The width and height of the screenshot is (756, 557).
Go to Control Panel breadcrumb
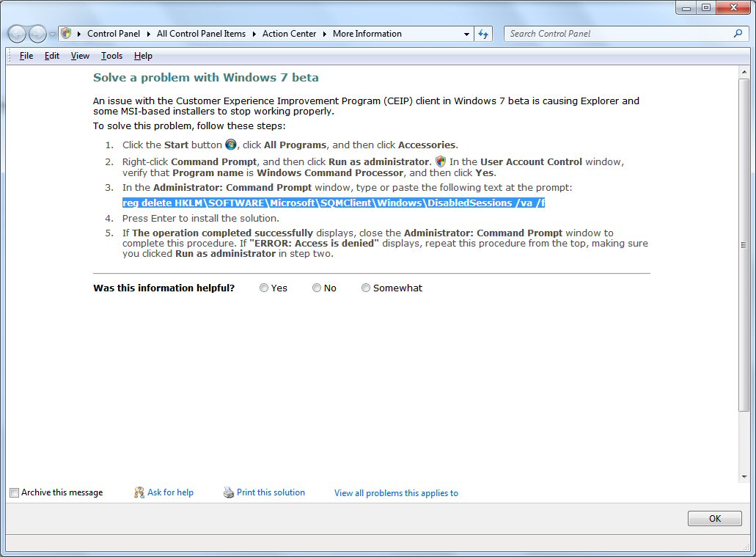(x=114, y=34)
